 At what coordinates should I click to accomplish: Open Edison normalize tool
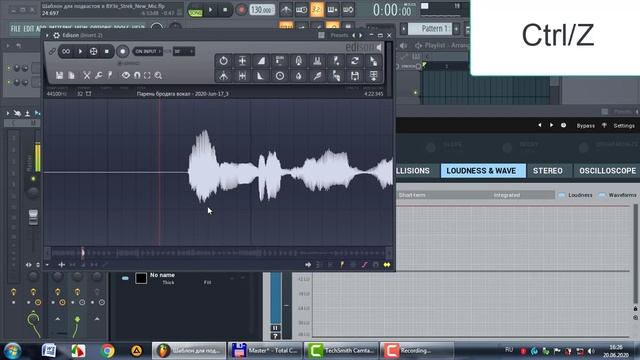(242, 61)
